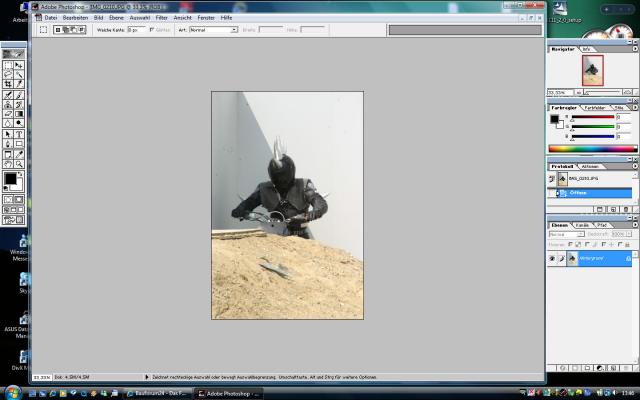
Task: Select the Gradient tool
Action: tap(19, 114)
